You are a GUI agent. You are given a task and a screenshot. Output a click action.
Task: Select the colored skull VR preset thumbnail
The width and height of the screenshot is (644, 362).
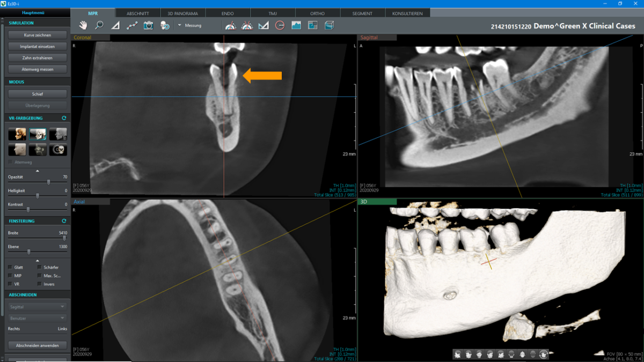point(17,134)
